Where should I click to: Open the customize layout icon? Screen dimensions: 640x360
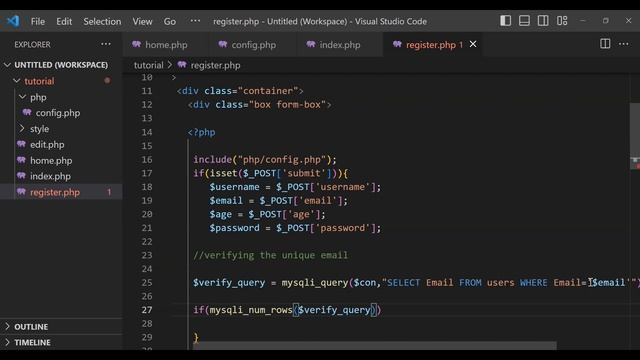coord(562,21)
